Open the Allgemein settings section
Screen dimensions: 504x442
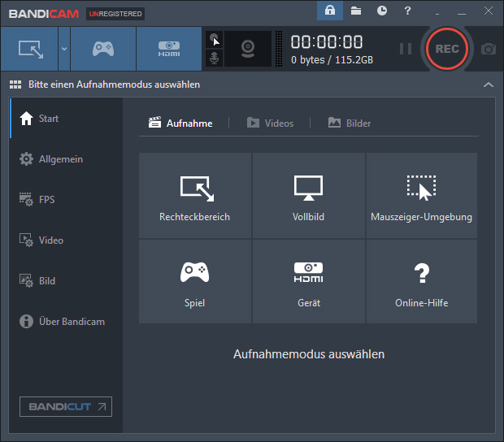[66, 159]
